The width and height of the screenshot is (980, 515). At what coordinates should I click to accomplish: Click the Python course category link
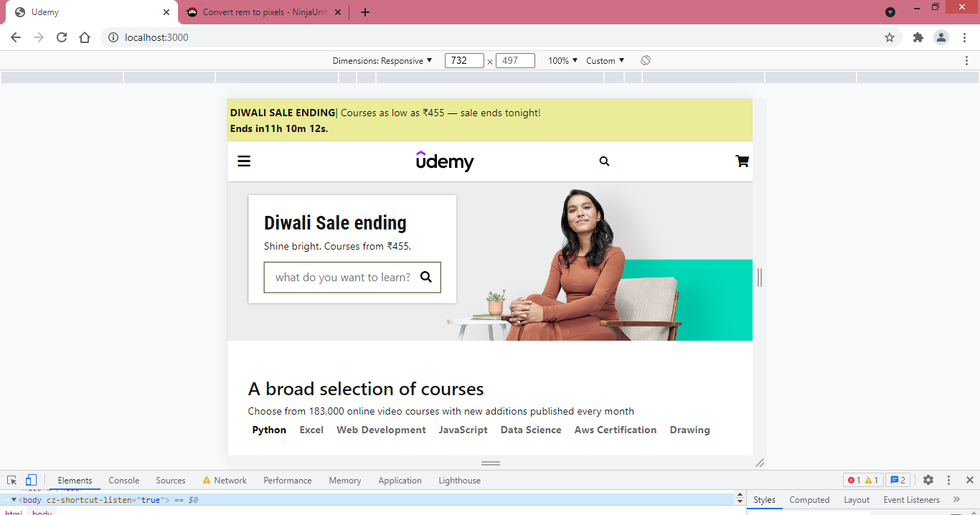pos(269,430)
